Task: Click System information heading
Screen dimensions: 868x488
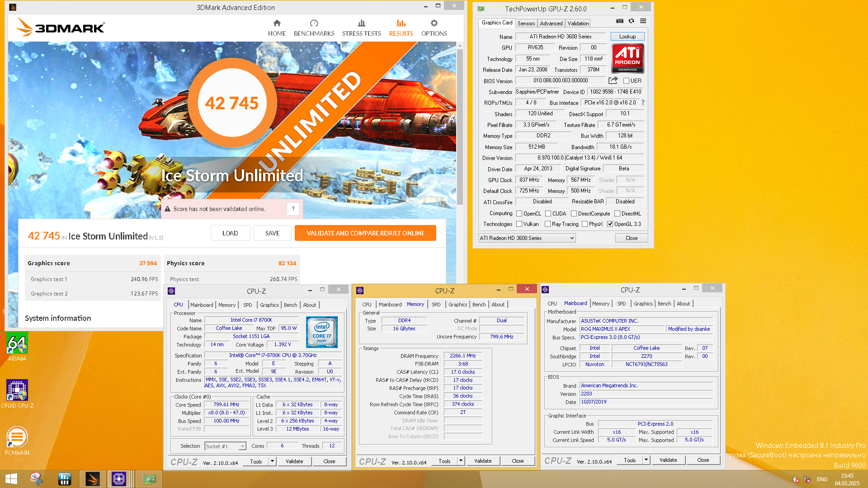Action: [x=58, y=318]
